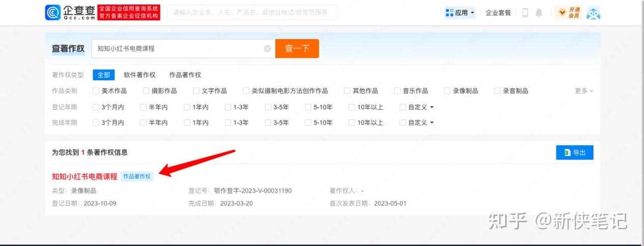This screenshot has height=246, width=644.
Task: Open the user avatar menu
Action: point(593,13)
